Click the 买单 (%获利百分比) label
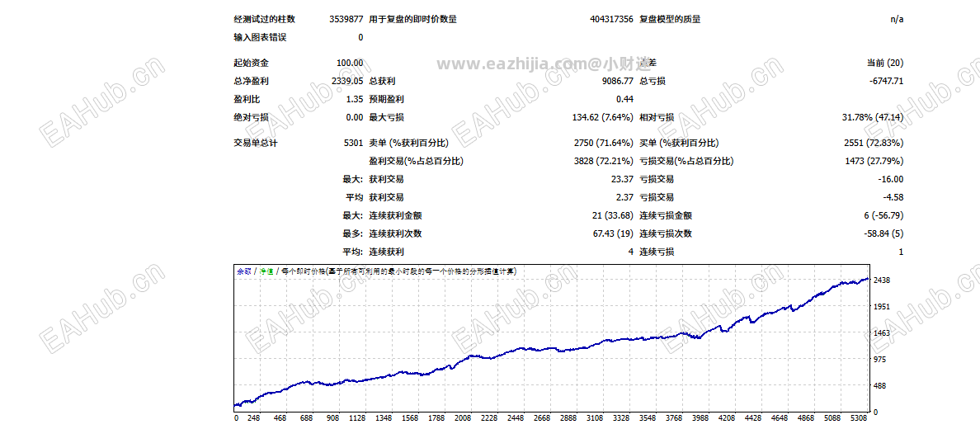Viewport: 980px width, 429px height. (679, 144)
